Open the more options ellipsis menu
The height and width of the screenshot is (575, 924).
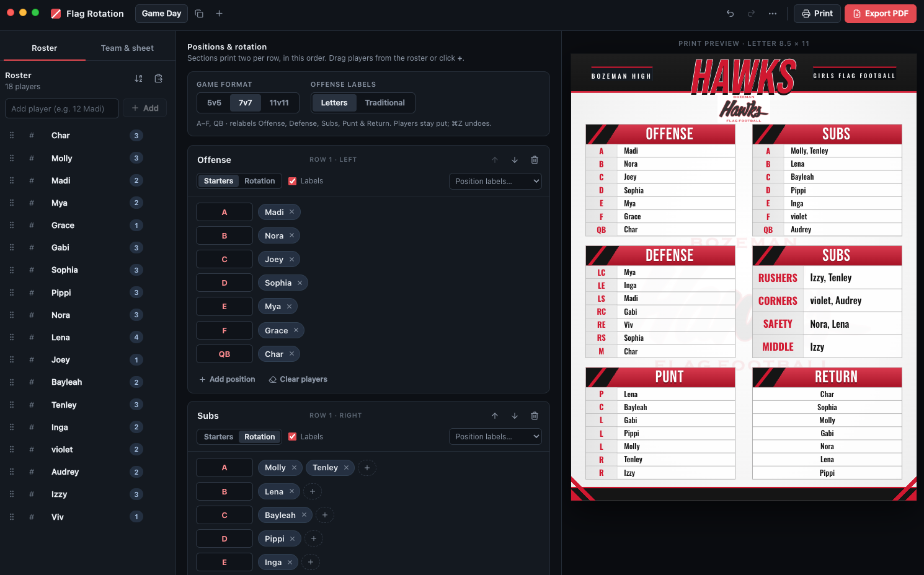pyautogui.click(x=773, y=14)
